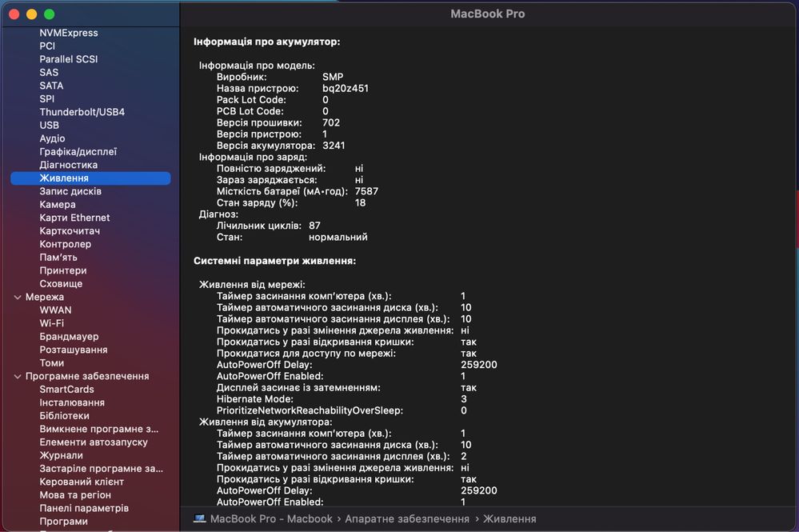The width and height of the screenshot is (799, 532).
Task: Click the battery version value 3241
Action: (x=334, y=146)
